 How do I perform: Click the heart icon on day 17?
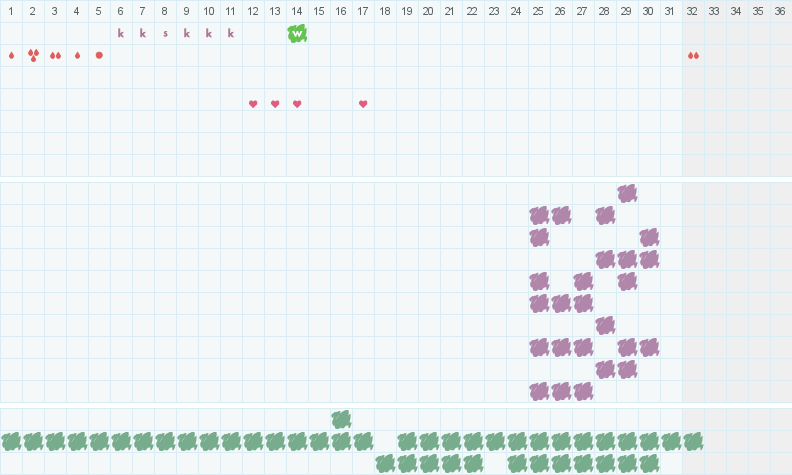tap(363, 104)
